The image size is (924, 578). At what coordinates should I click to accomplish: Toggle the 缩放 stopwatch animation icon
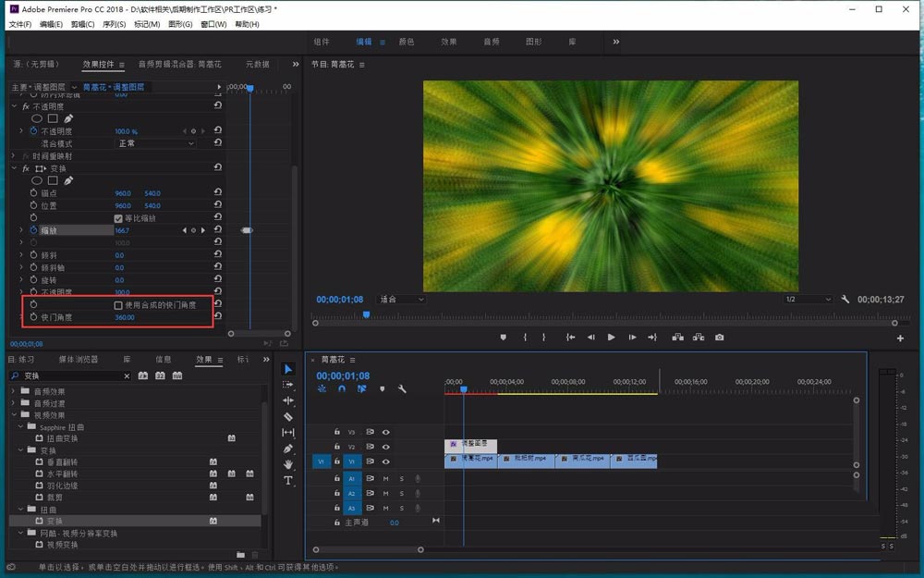(33, 230)
